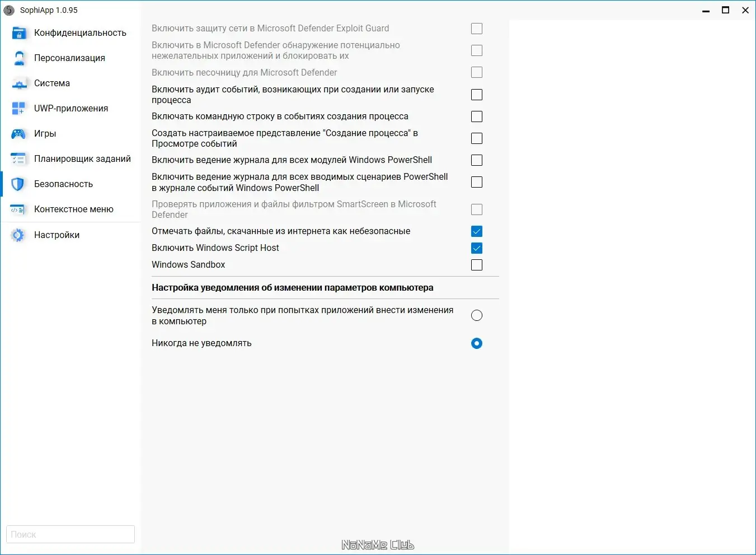This screenshot has height=555, width=756.
Task: Click the Планировщик заданий checklist icon
Action: (x=19, y=159)
